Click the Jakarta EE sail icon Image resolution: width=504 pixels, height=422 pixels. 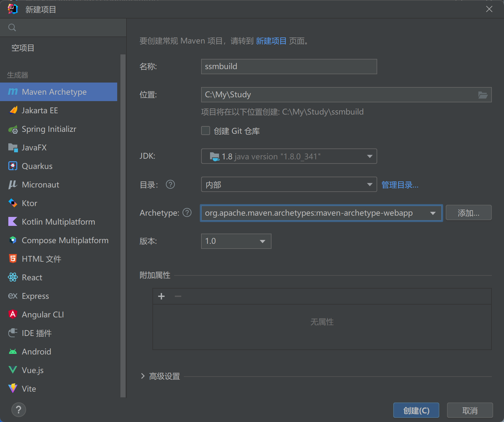[x=13, y=110]
